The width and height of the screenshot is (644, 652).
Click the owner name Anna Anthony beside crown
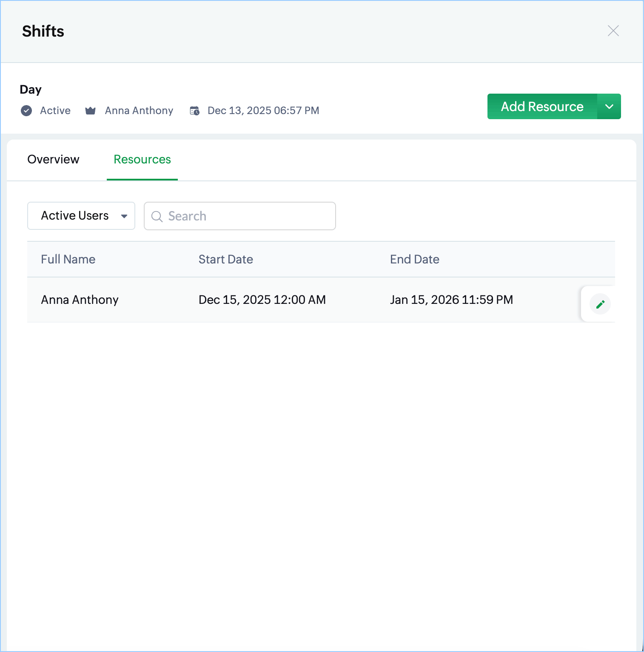(139, 111)
